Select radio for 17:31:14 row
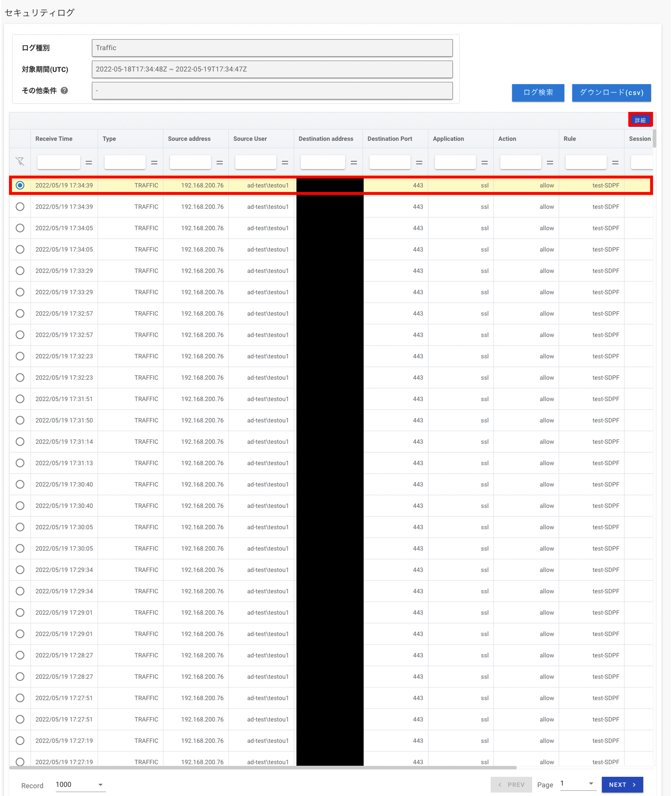Screen dimensions: 672x796 20,441
